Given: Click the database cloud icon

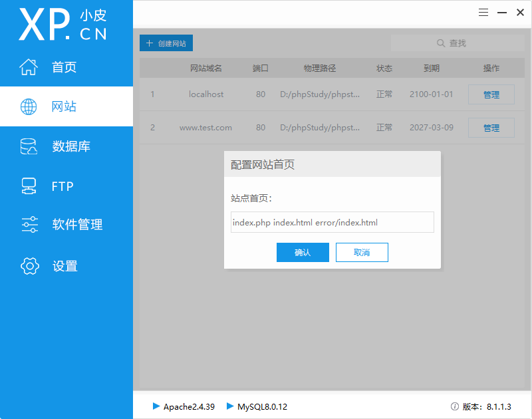Looking at the screenshot, I should point(29,146).
